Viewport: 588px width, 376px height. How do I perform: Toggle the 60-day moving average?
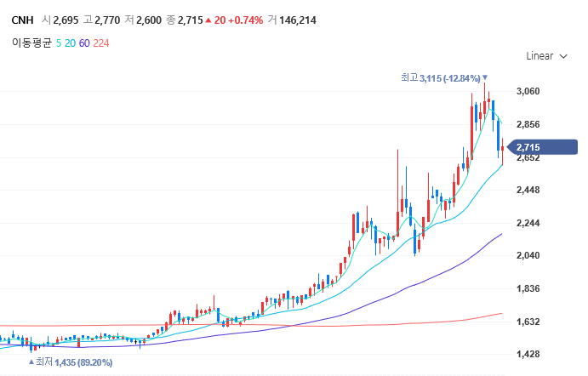pos(84,43)
